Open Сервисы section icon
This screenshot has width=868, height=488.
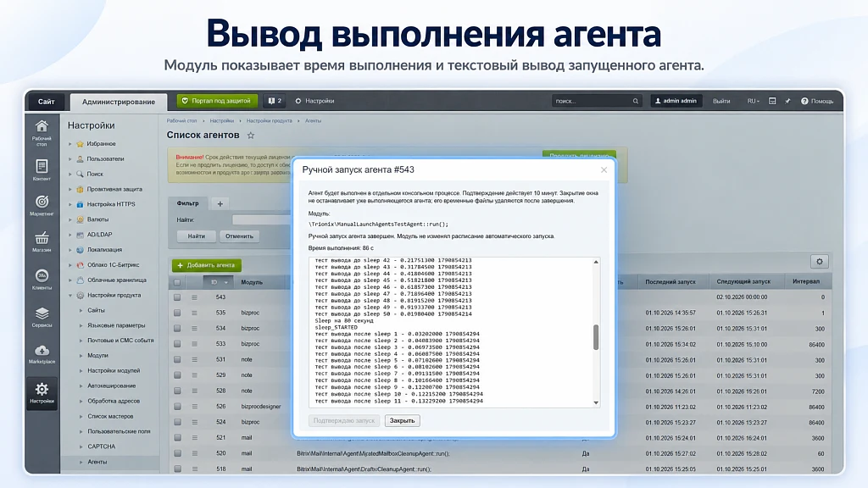(x=42, y=317)
